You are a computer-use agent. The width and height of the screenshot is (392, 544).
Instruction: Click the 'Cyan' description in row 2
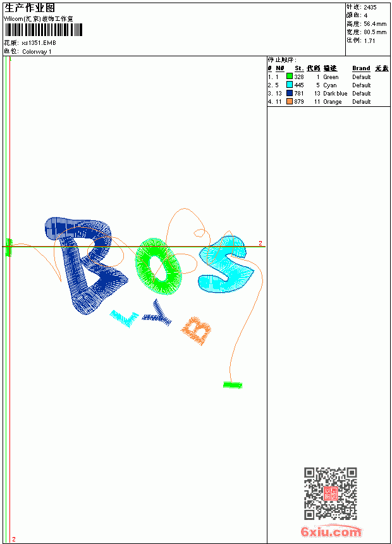point(330,85)
